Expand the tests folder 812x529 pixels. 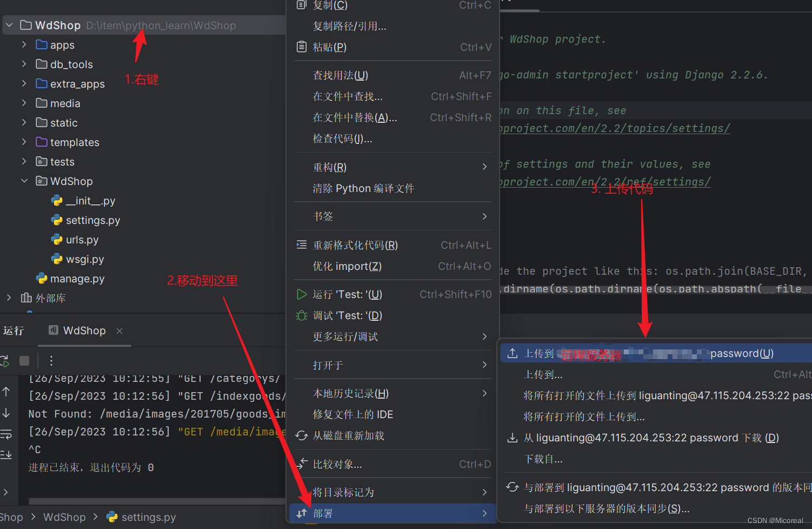tap(24, 162)
